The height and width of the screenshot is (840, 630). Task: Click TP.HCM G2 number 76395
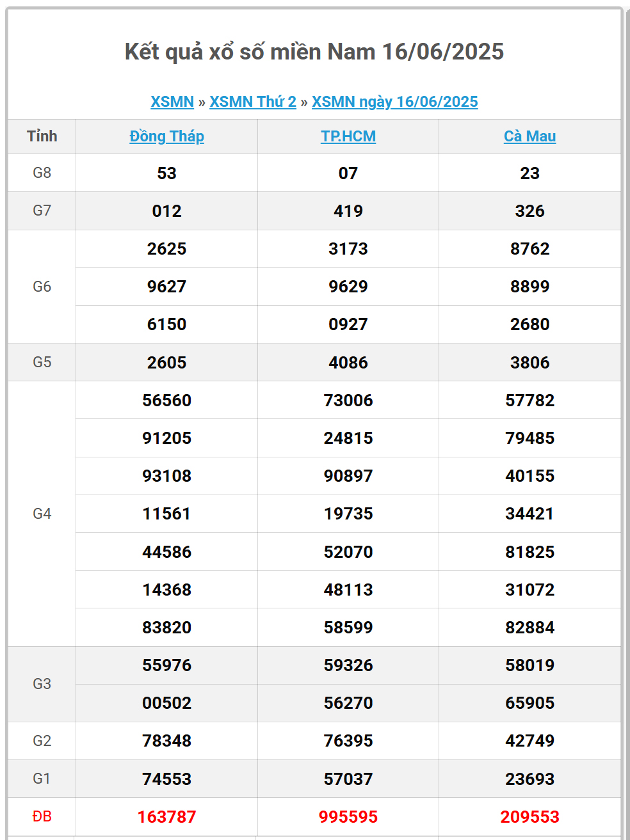click(x=348, y=741)
